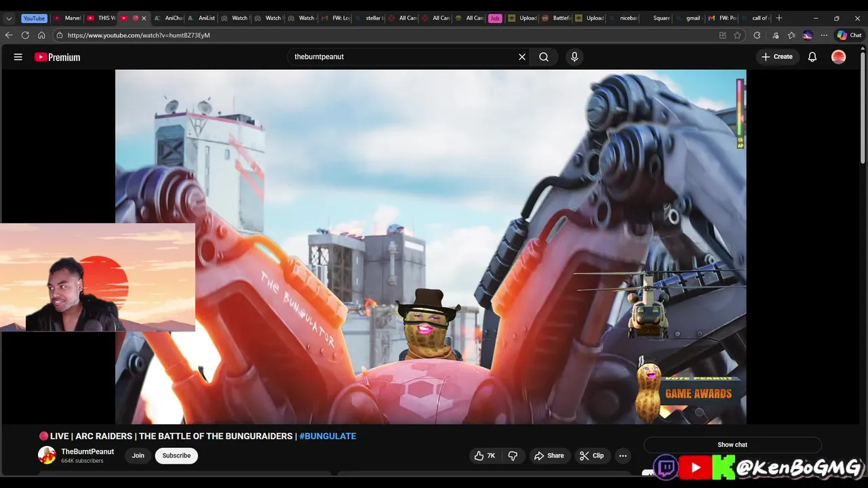
Task: Subscribe to TheBurntPeanut
Action: tap(176, 455)
